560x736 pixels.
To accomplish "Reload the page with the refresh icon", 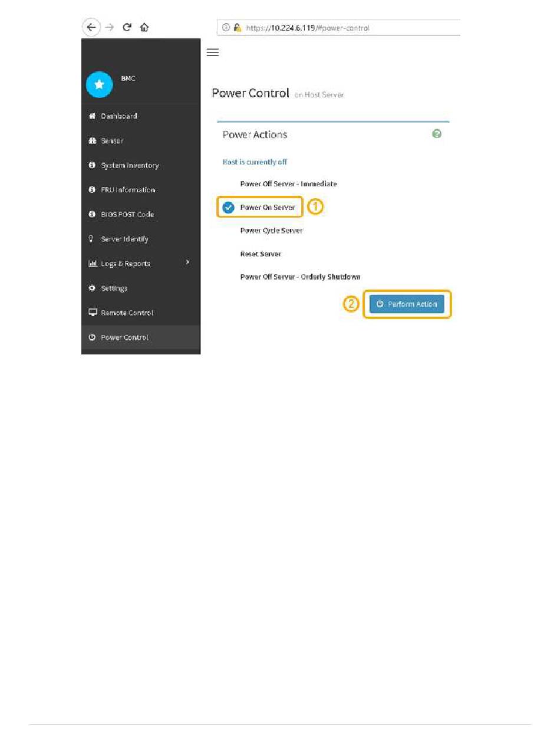I will [126, 27].
